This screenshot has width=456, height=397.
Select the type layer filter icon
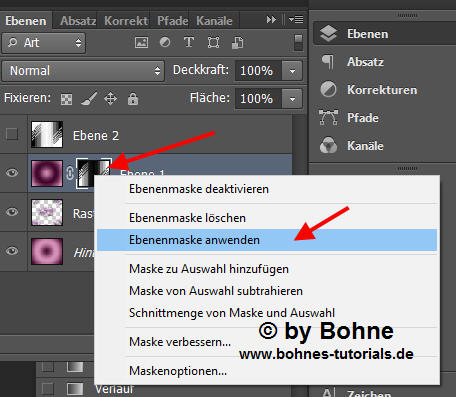(x=189, y=42)
